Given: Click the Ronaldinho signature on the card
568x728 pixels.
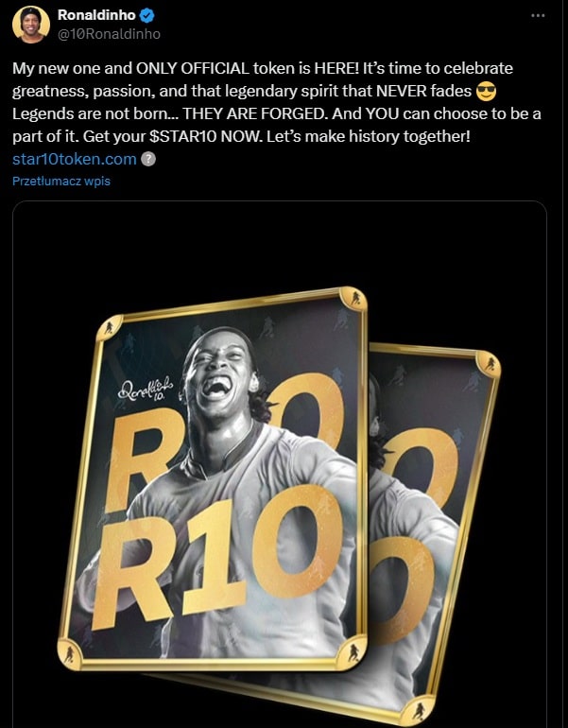Looking at the screenshot, I should coord(146,389).
